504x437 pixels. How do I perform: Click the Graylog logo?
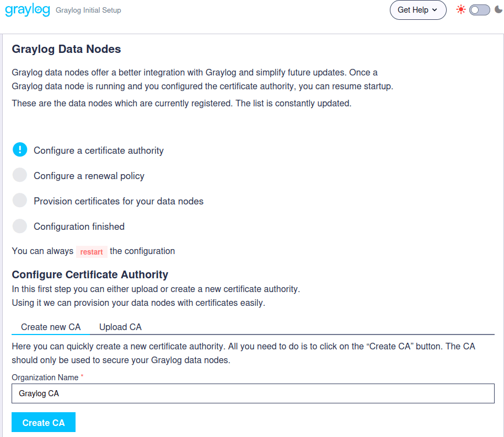tap(27, 9)
